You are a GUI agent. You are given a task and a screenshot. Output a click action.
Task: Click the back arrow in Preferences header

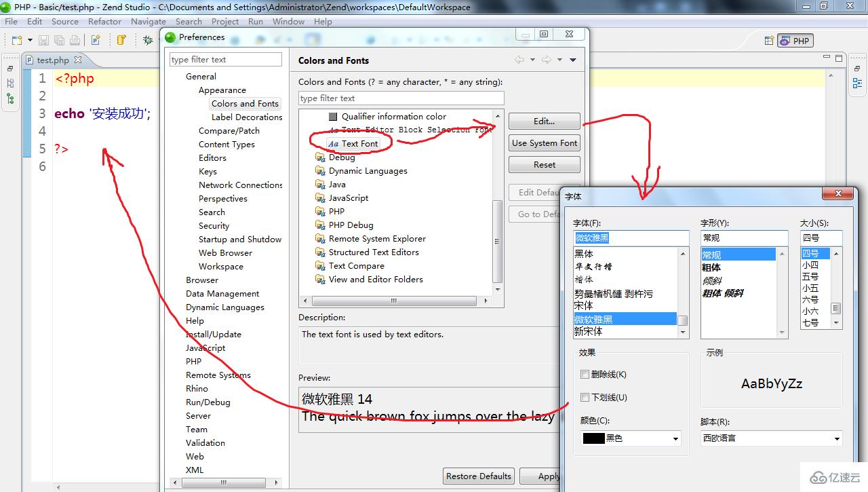[519, 60]
